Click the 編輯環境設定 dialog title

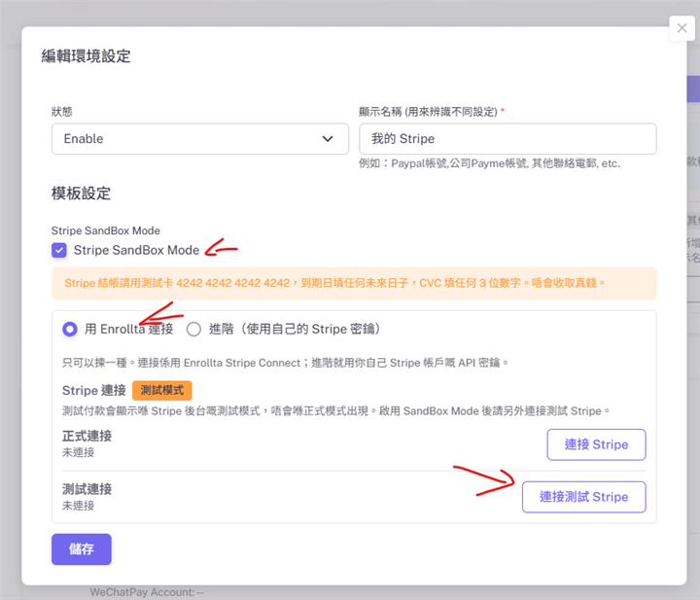86,56
